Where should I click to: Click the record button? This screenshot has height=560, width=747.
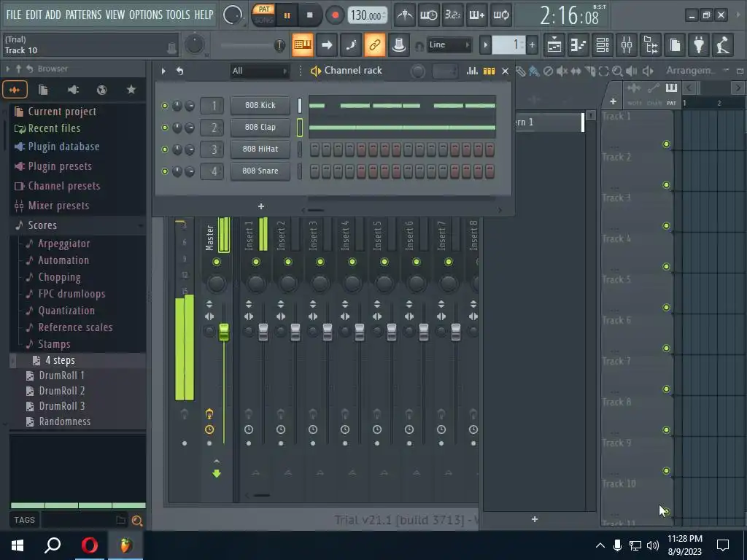(335, 15)
